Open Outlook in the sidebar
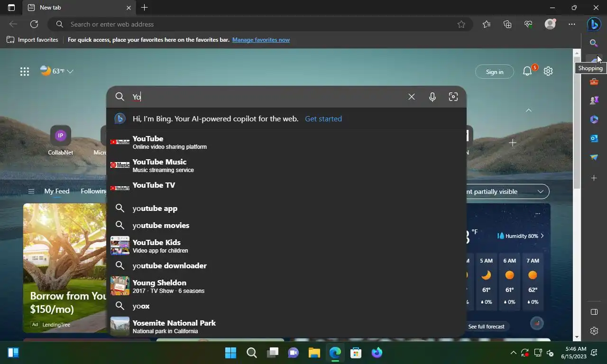The image size is (607, 364). tap(594, 138)
